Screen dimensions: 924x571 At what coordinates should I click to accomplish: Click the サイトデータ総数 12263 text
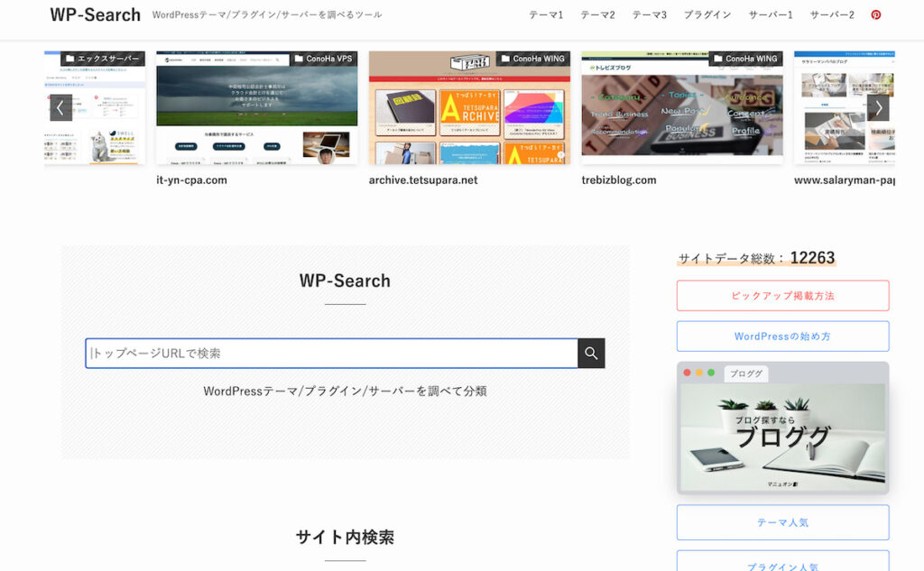point(756,258)
